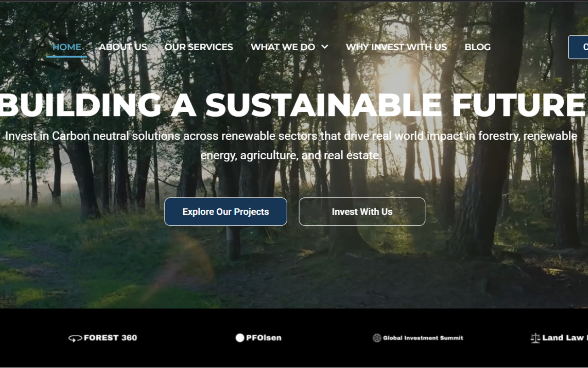
Task: Click the FOREST 360 partner name text
Action: pyautogui.click(x=111, y=338)
